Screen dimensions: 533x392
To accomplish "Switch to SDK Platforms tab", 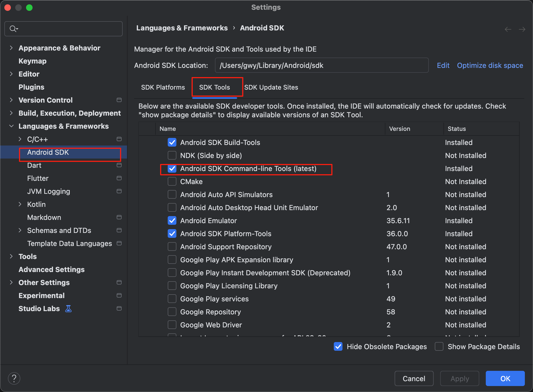I will [x=163, y=87].
